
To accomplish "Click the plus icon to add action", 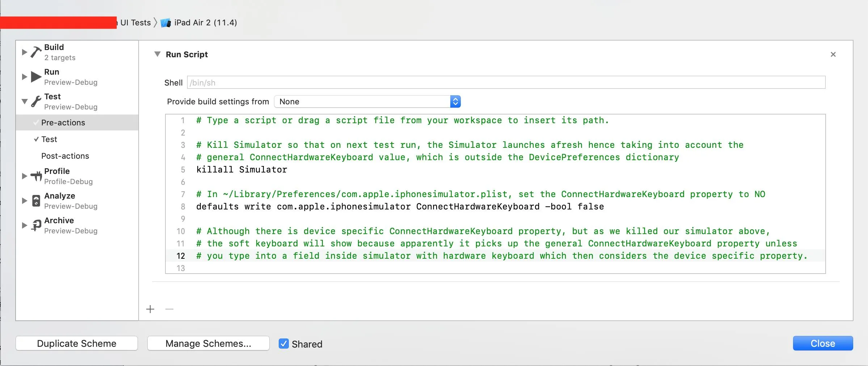I will pyautogui.click(x=150, y=309).
